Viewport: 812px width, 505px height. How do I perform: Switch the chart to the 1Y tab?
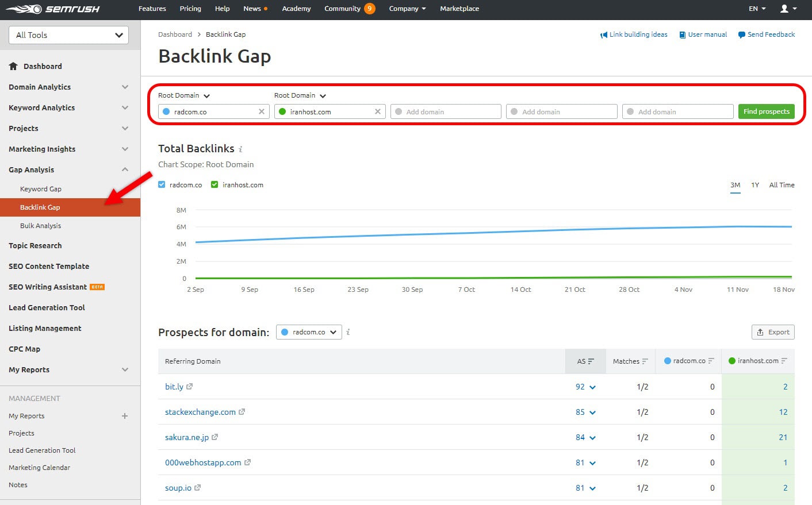coord(755,185)
